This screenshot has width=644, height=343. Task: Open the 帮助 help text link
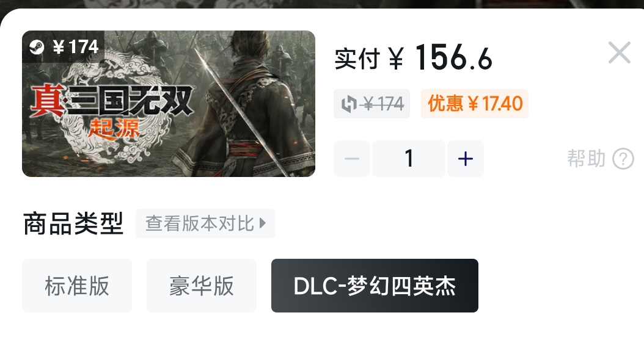tap(586, 159)
